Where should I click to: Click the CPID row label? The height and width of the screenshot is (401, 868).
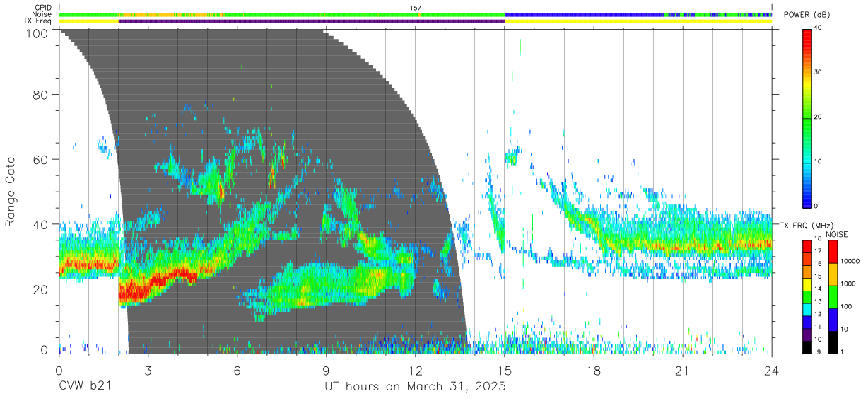point(44,8)
